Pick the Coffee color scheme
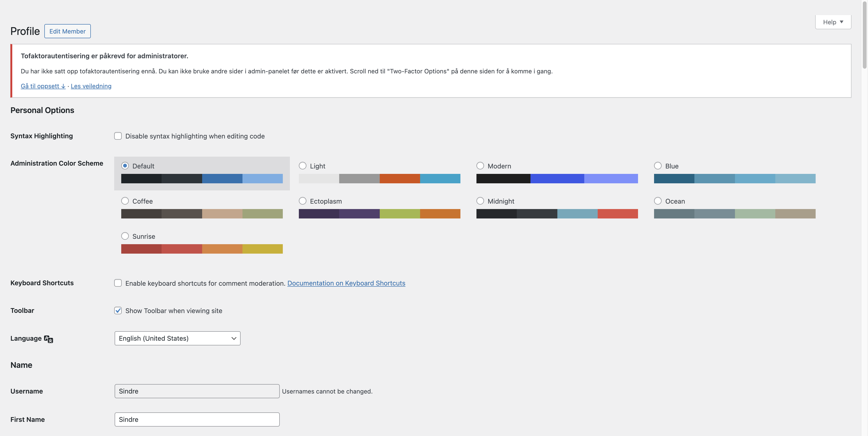The width and height of the screenshot is (868, 436). point(125,201)
